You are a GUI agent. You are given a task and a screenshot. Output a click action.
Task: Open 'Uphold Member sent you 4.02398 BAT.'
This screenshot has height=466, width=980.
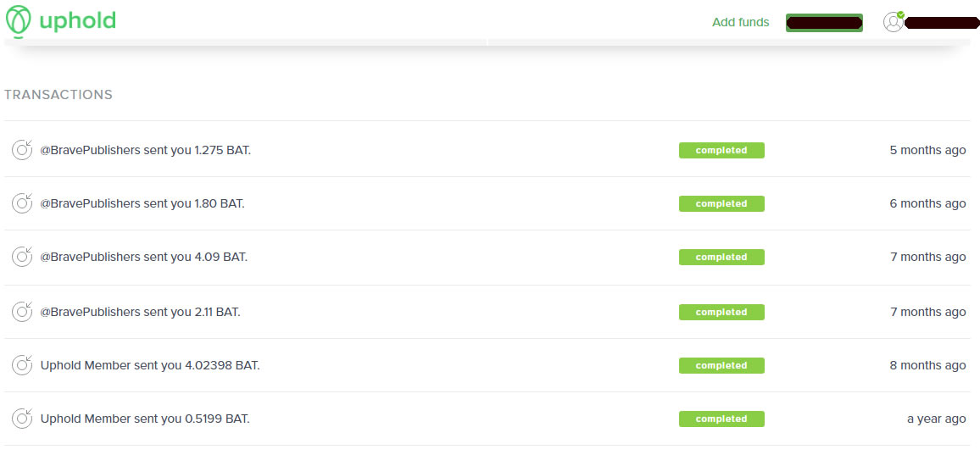click(150, 365)
